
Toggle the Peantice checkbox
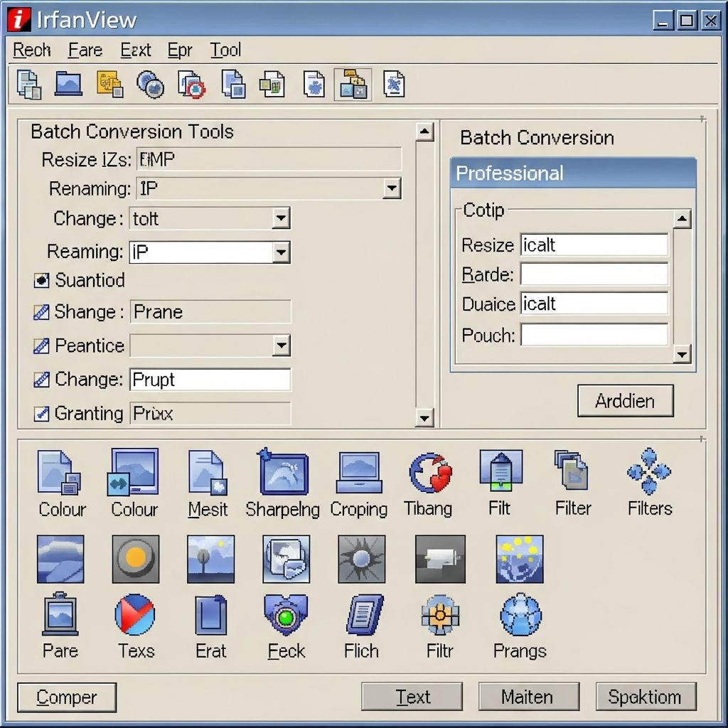[x=41, y=346]
